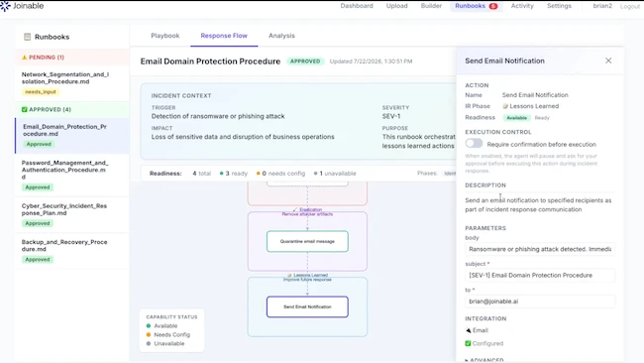The height and width of the screenshot is (363, 644).
Task: Toggle Require confirmation before execution
Action: click(x=474, y=143)
